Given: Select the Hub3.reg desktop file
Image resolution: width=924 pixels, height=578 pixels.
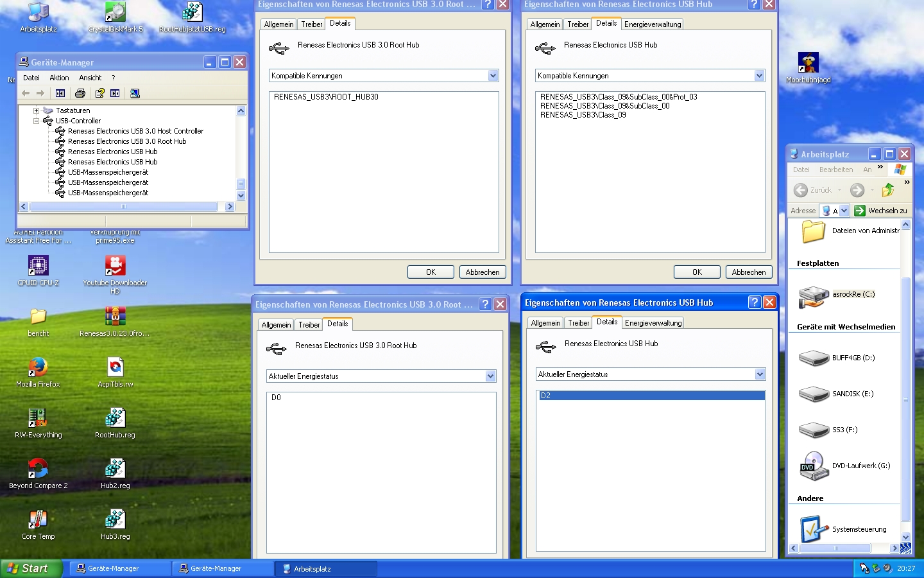Looking at the screenshot, I should [116, 525].
